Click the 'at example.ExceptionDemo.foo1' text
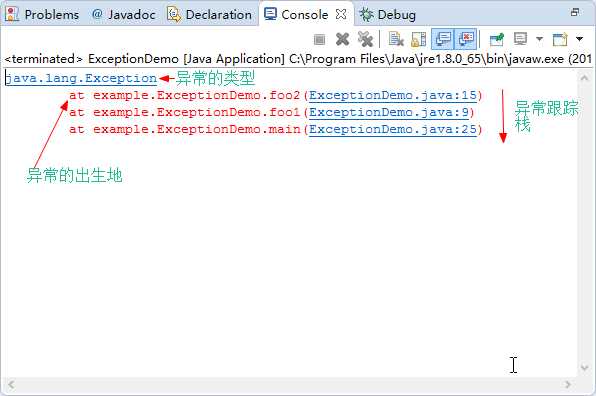 (x=184, y=112)
